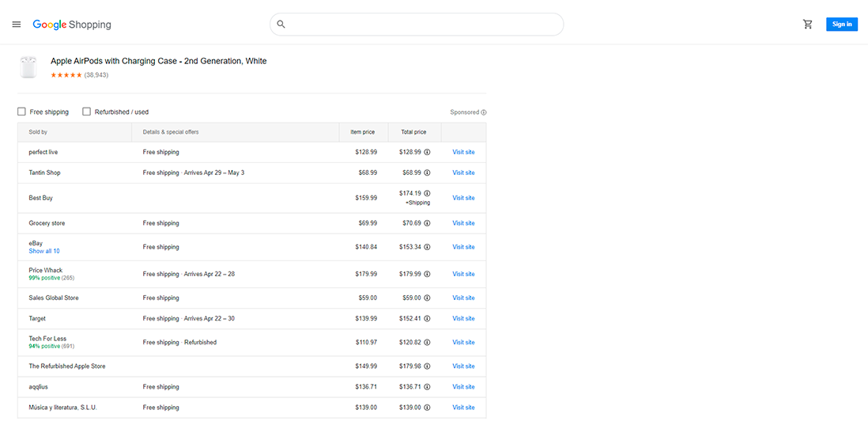The width and height of the screenshot is (868, 425).
Task: Click the +Shipping note under Best Buy
Action: point(418,203)
